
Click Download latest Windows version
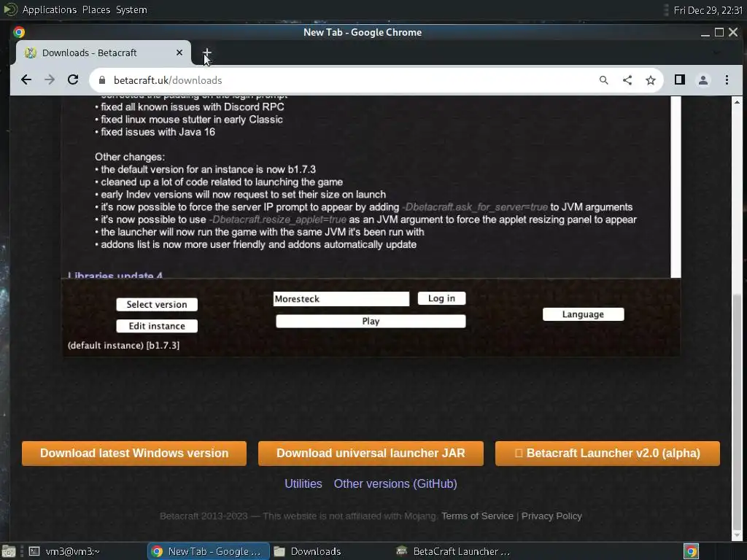tap(134, 453)
